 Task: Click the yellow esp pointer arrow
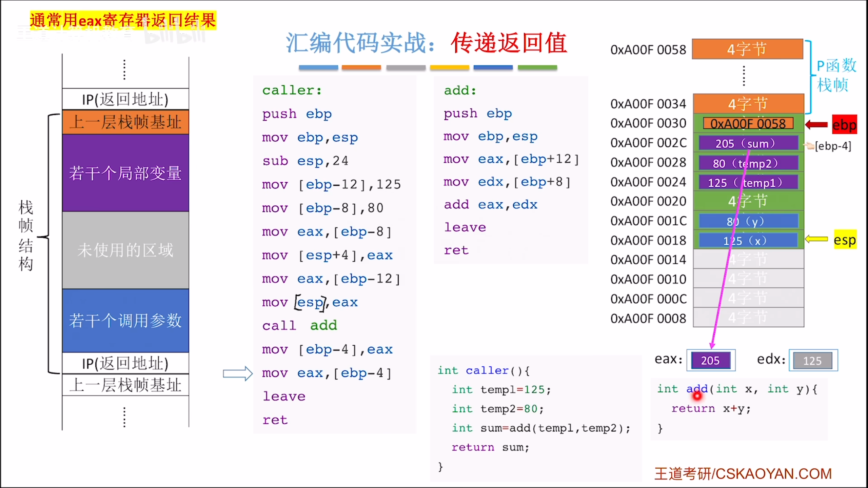click(x=816, y=239)
